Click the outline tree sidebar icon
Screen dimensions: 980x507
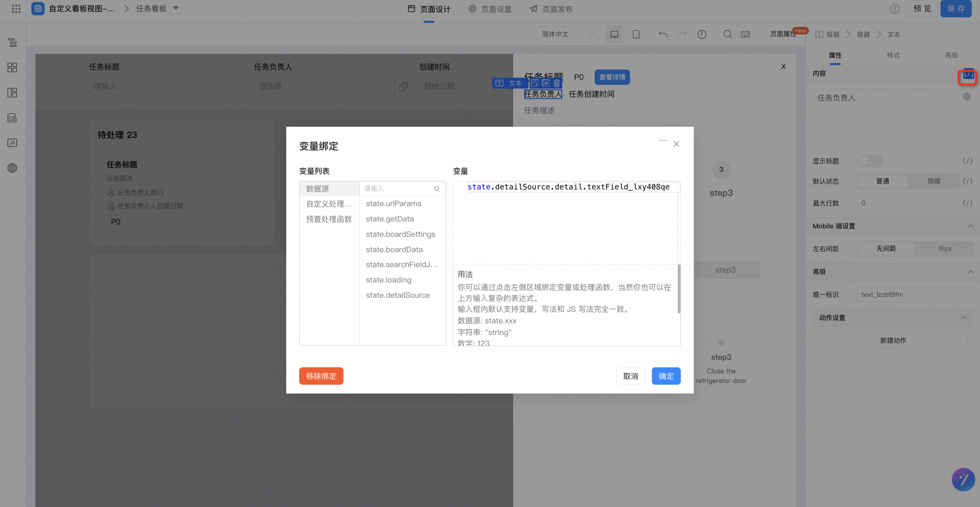[x=12, y=43]
